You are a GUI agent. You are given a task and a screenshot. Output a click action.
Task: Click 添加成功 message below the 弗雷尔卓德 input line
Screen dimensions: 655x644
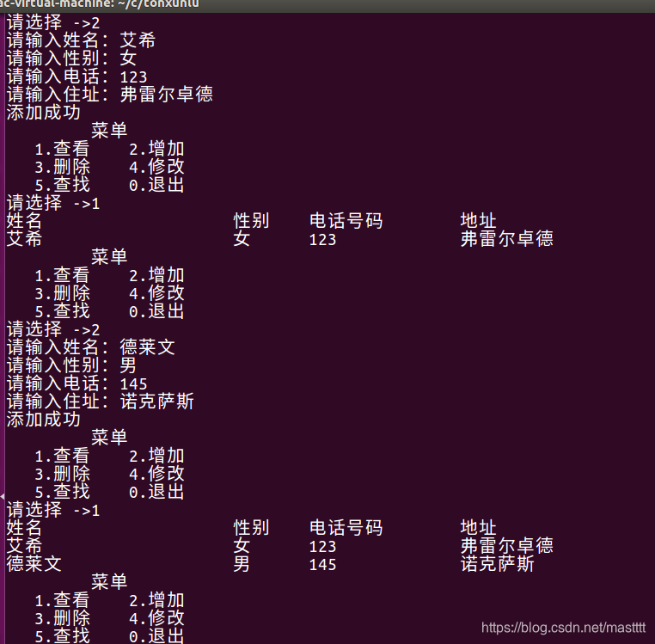(44, 113)
